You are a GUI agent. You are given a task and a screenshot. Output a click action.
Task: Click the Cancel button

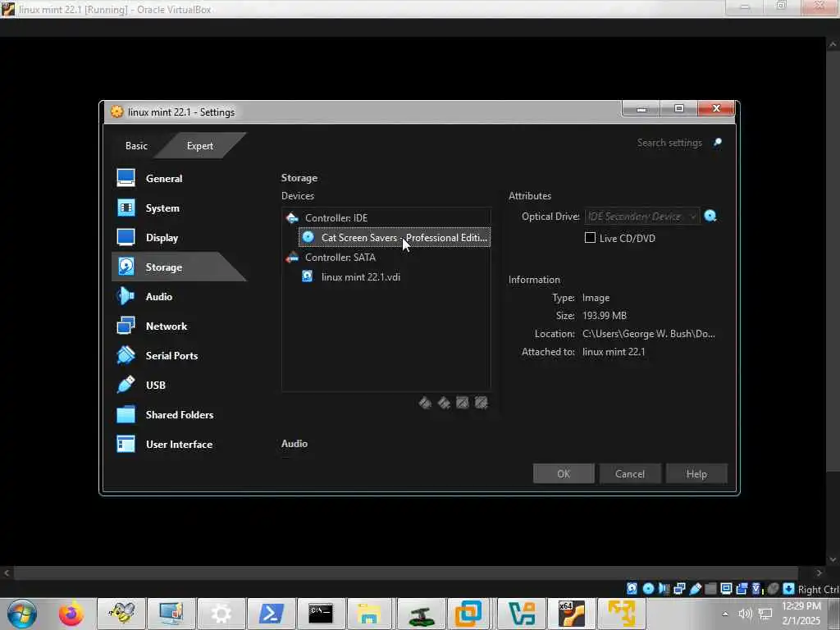tap(630, 473)
